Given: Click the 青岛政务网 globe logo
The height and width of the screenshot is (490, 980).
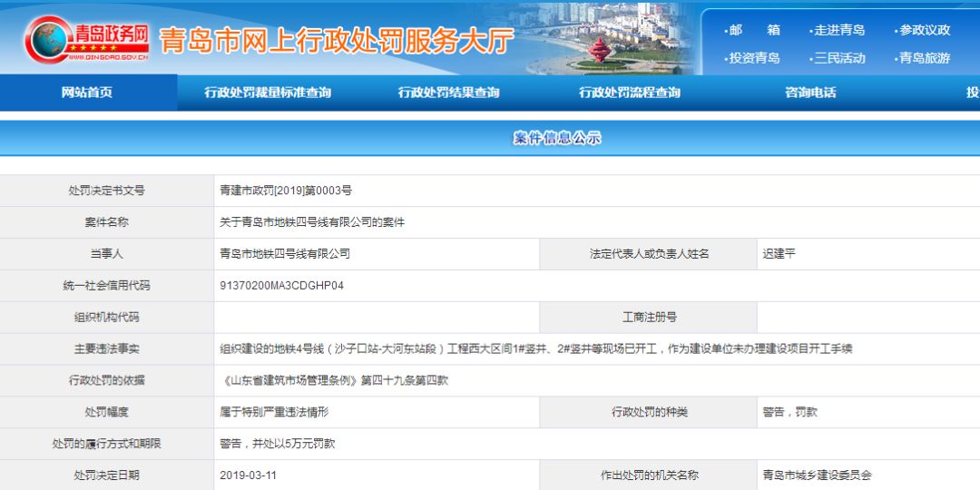Looking at the screenshot, I should (87, 40).
